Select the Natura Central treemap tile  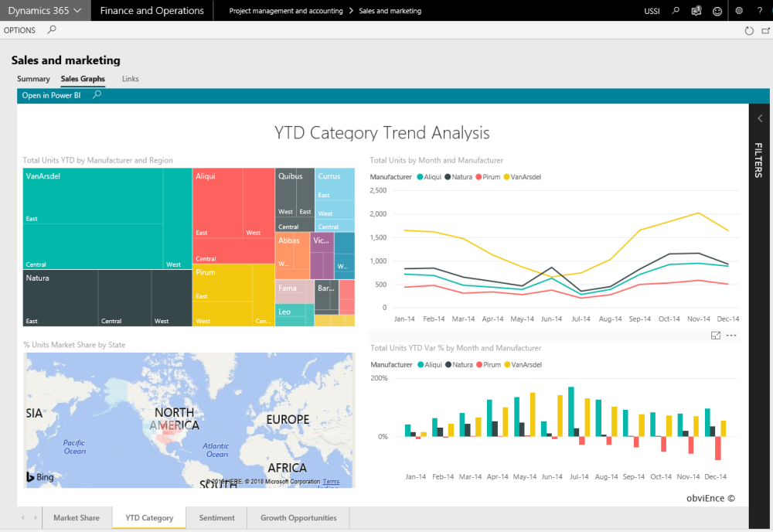click(124, 298)
